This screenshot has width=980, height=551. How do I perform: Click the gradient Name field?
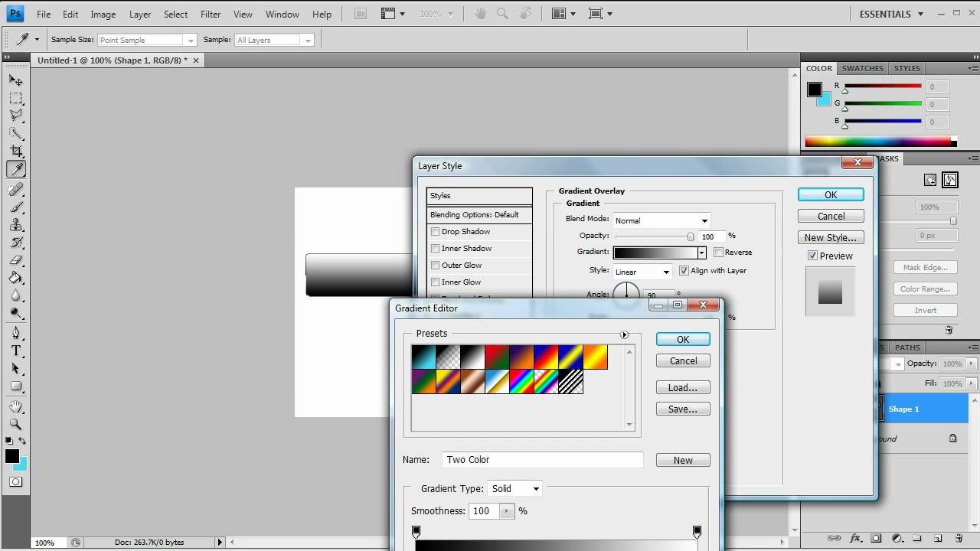click(543, 460)
